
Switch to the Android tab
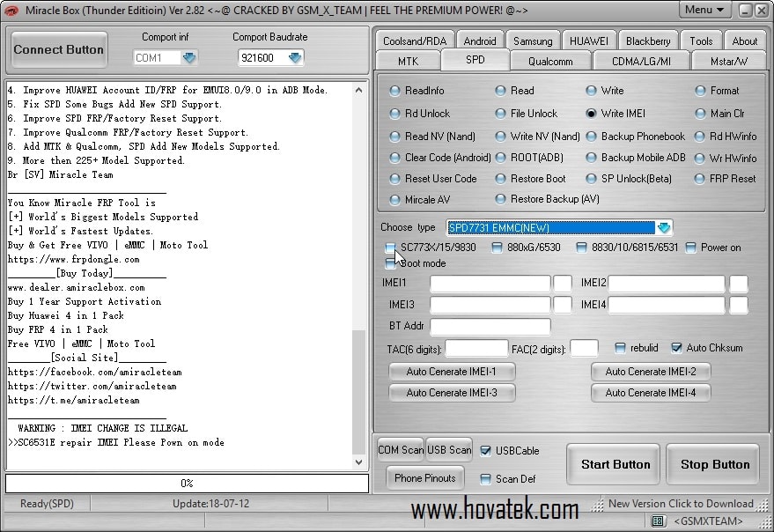tap(480, 41)
